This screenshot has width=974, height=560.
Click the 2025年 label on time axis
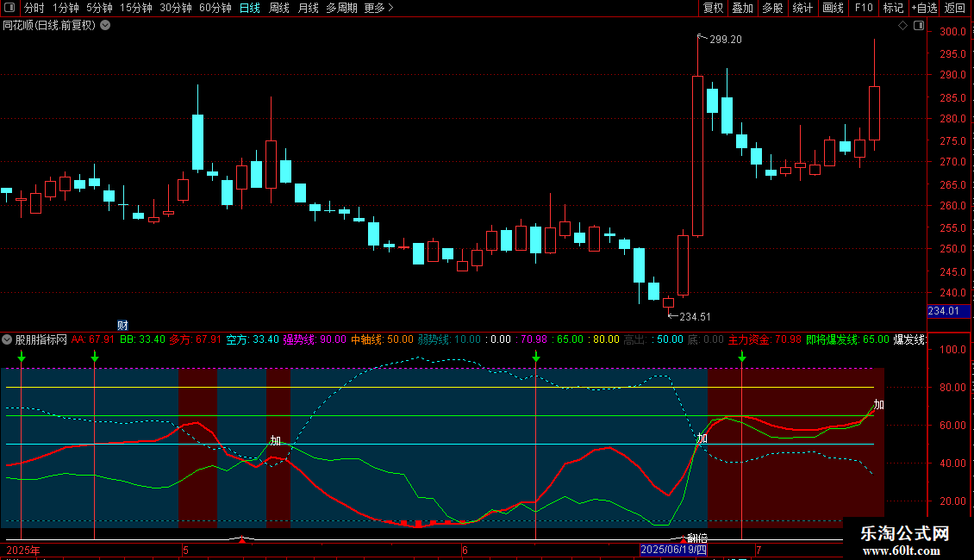click(x=23, y=550)
